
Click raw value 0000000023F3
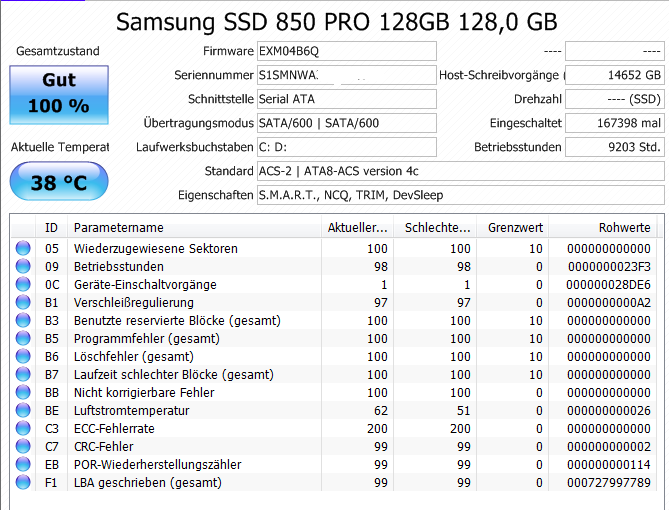tap(609, 266)
